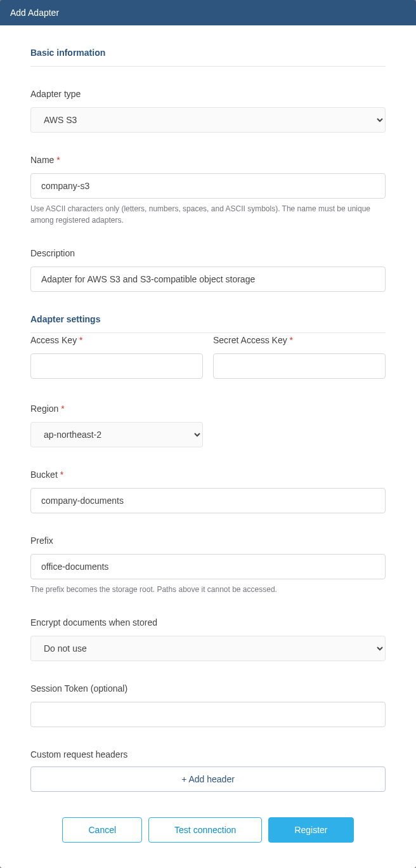Viewport: 416px width, 868px height.
Task: Register the adapter
Action: click(x=311, y=830)
